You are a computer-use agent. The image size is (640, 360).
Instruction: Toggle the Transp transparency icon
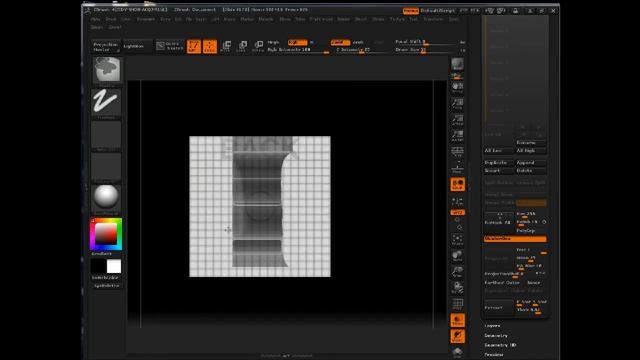point(458,320)
